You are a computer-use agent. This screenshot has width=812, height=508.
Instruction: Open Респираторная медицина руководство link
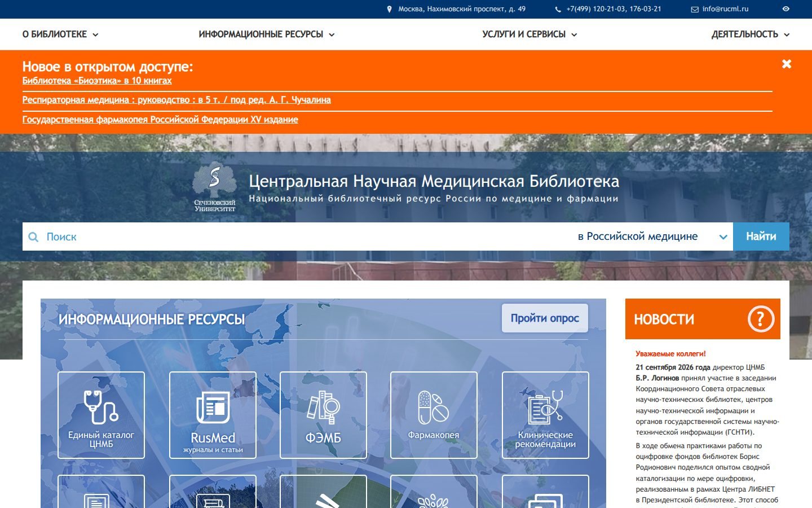pyautogui.click(x=176, y=100)
